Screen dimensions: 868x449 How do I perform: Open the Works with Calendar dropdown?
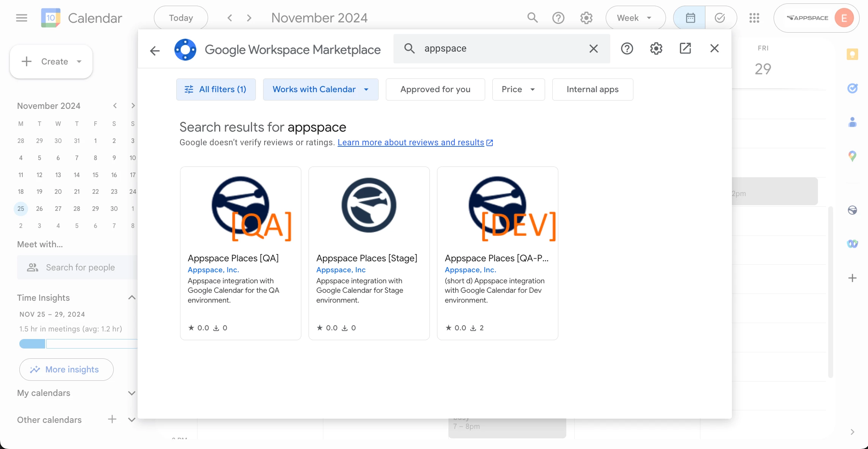[x=321, y=89]
